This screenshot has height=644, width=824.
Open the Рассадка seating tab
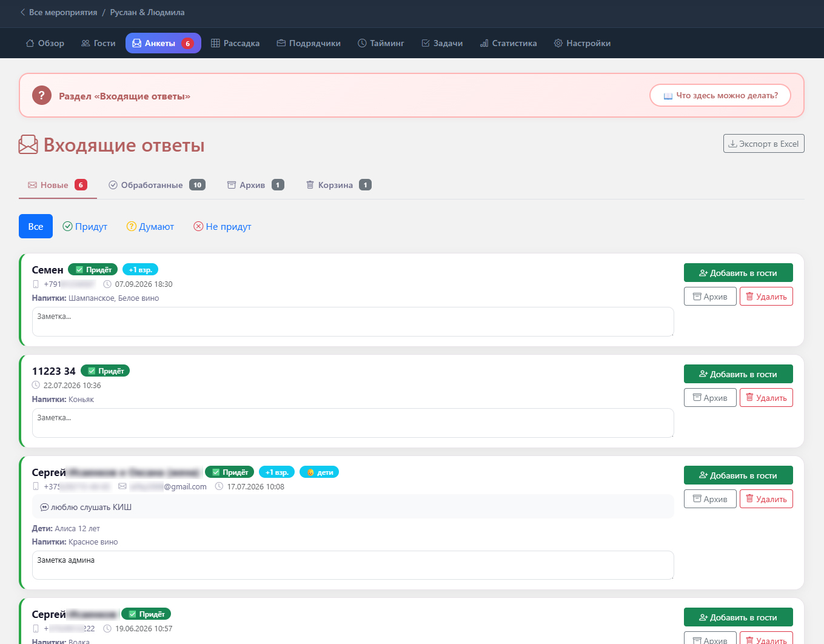click(235, 43)
